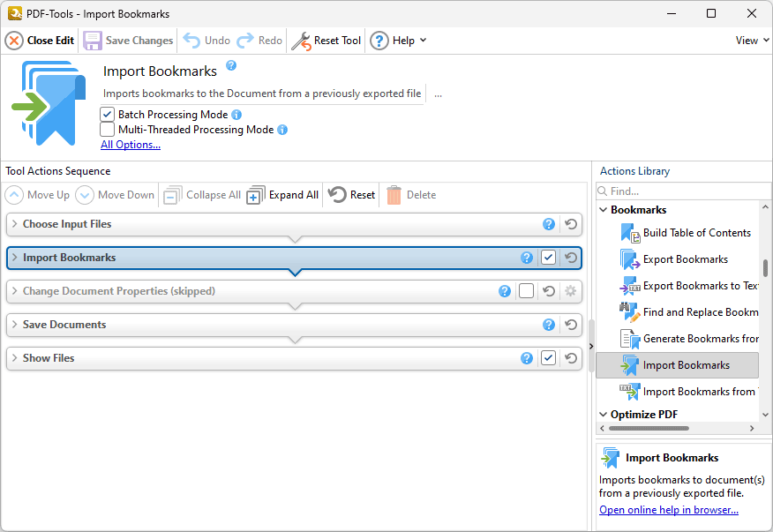
Task: Select Find and Replace Bookmarks action
Action: click(x=689, y=312)
